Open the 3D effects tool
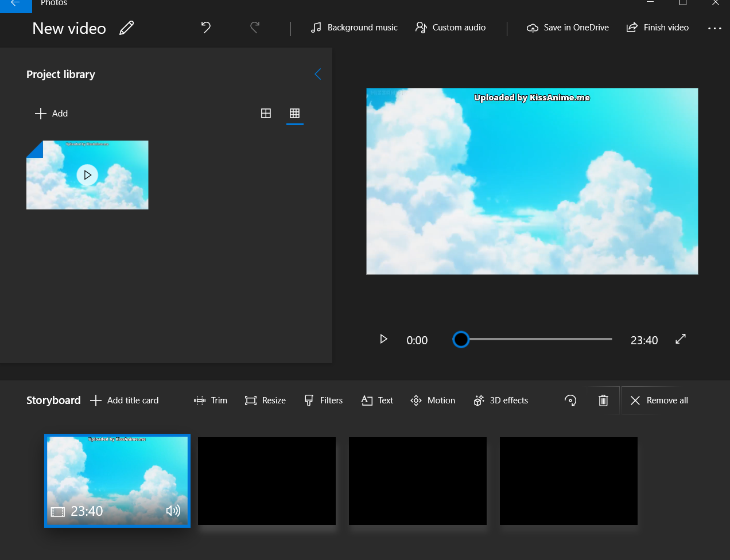 click(x=500, y=400)
